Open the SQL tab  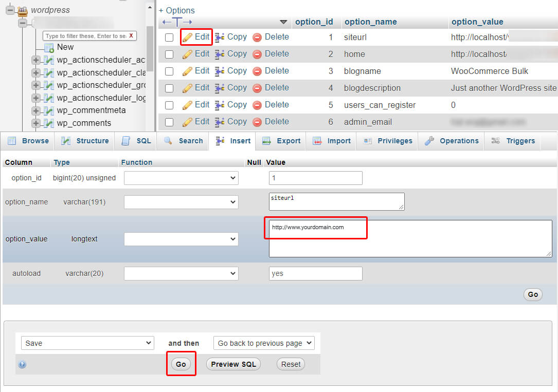point(136,141)
